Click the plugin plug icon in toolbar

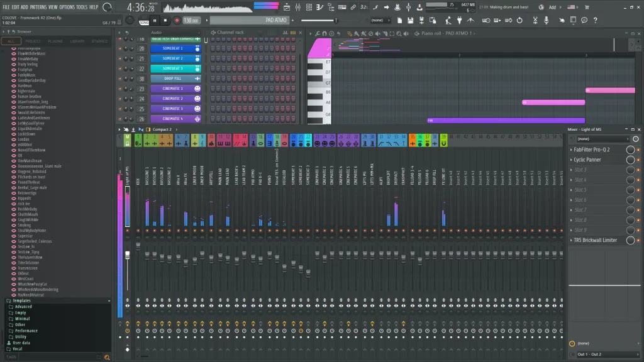[x=459, y=20]
